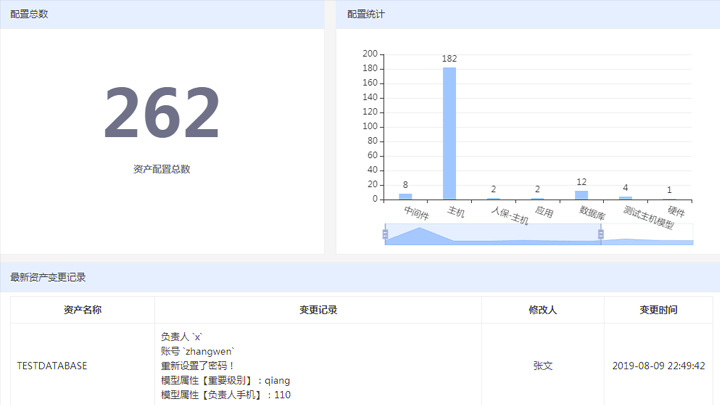Click the 资产配置总数 caption text
This screenshot has height=405, width=720.
click(x=162, y=169)
